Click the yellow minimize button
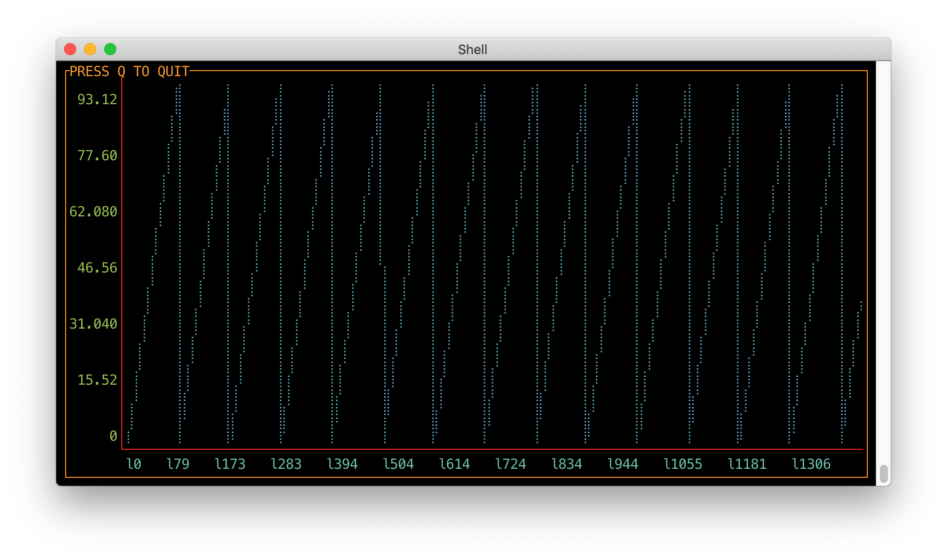This screenshot has width=947, height=560. (90, 49)
